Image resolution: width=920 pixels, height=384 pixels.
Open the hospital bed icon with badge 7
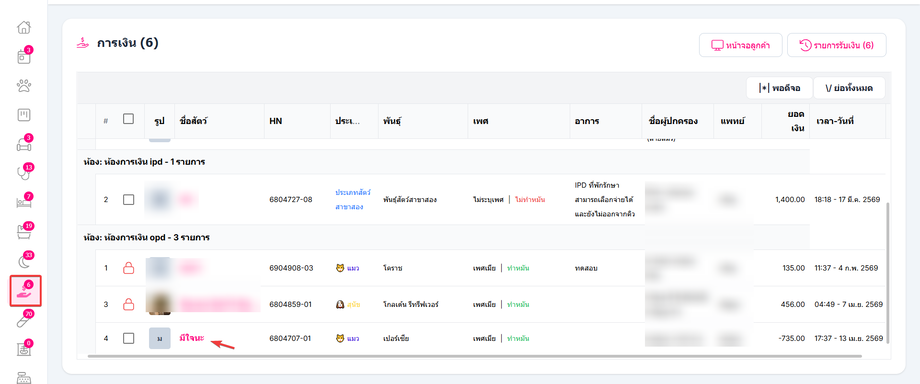click(x=23, y=203)
